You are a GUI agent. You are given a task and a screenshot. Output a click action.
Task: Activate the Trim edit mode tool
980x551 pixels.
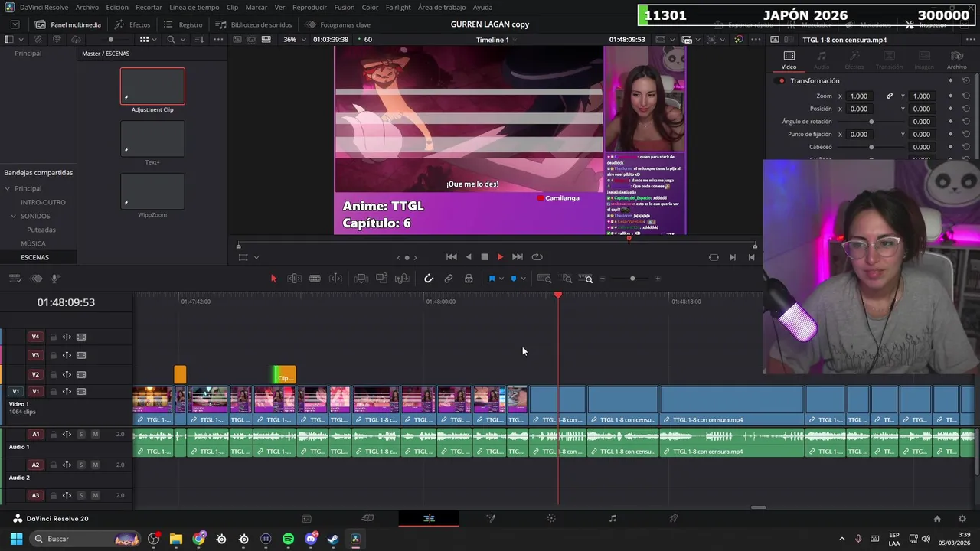pos(294,279)
